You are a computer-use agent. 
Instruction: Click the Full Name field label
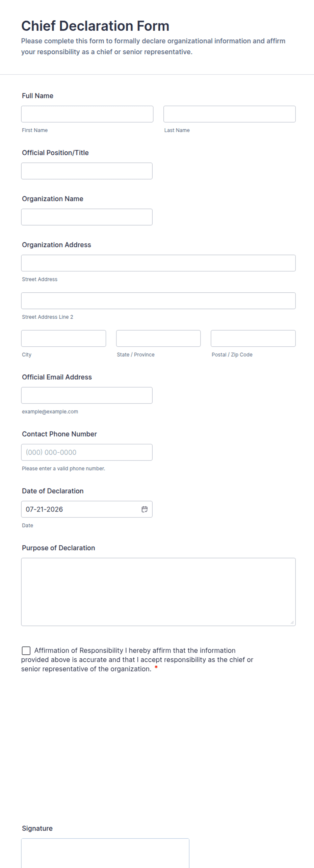click(37, 96)
